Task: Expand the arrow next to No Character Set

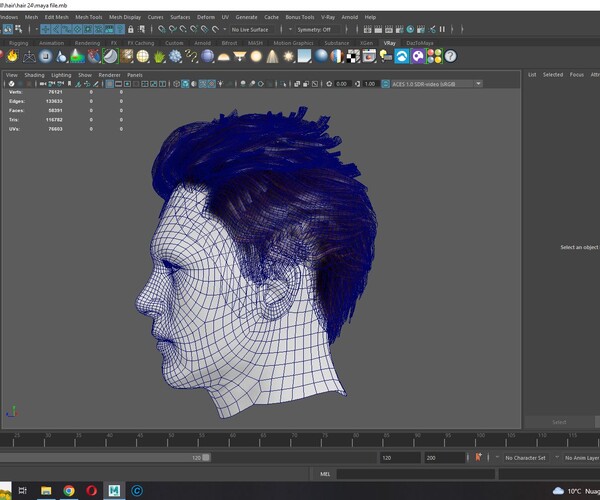Action: pyautogui.click(x=497, y=458)
